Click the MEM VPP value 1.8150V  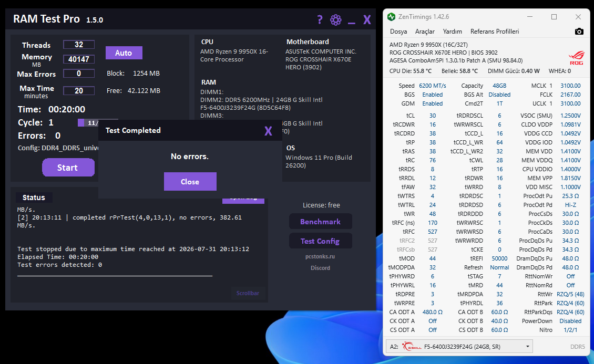pyautogui.click(x=570, y=178)
